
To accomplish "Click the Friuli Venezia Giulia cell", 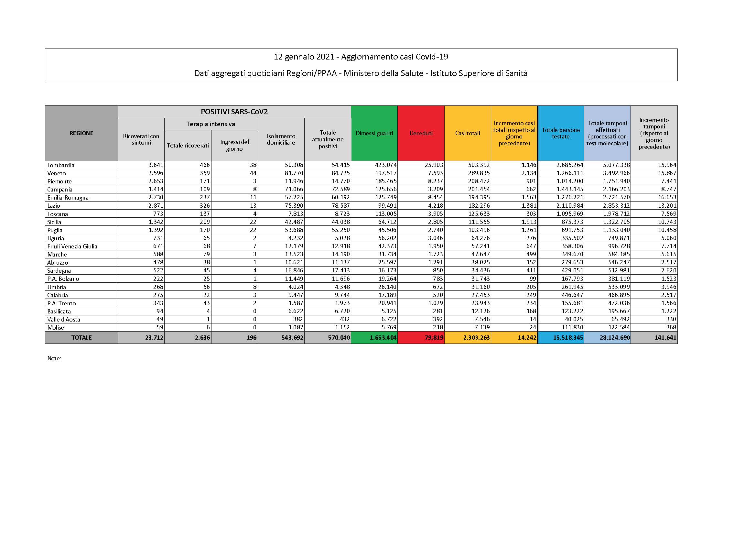I will 72,246.
